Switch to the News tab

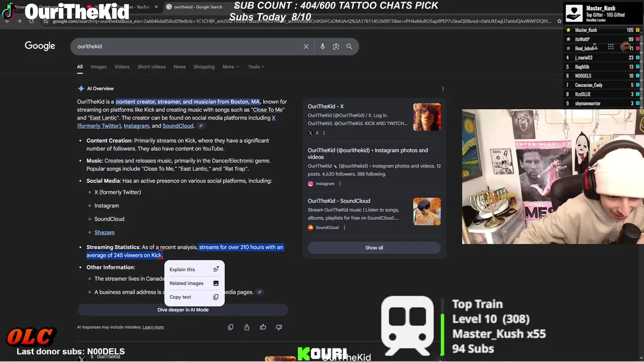point(180,67)
